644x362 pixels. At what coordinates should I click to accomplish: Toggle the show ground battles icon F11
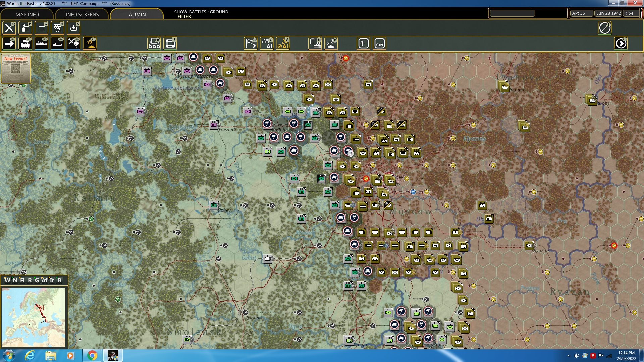point(90,44)
